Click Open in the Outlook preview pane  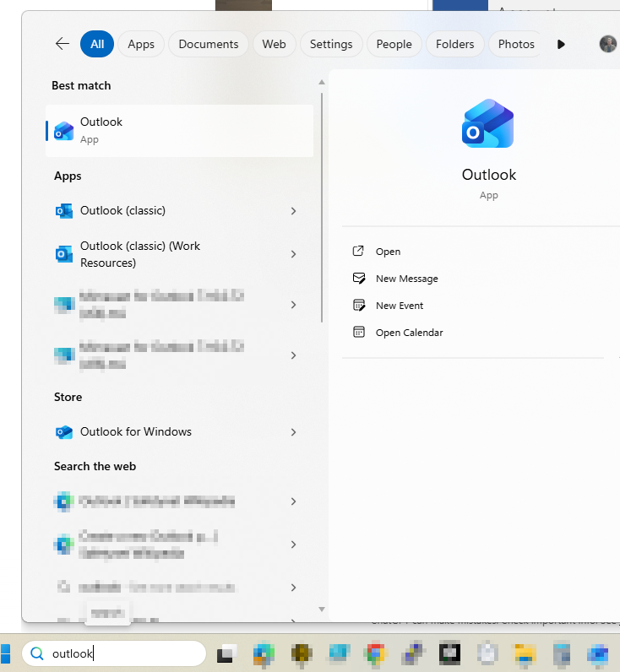[388, 252]
